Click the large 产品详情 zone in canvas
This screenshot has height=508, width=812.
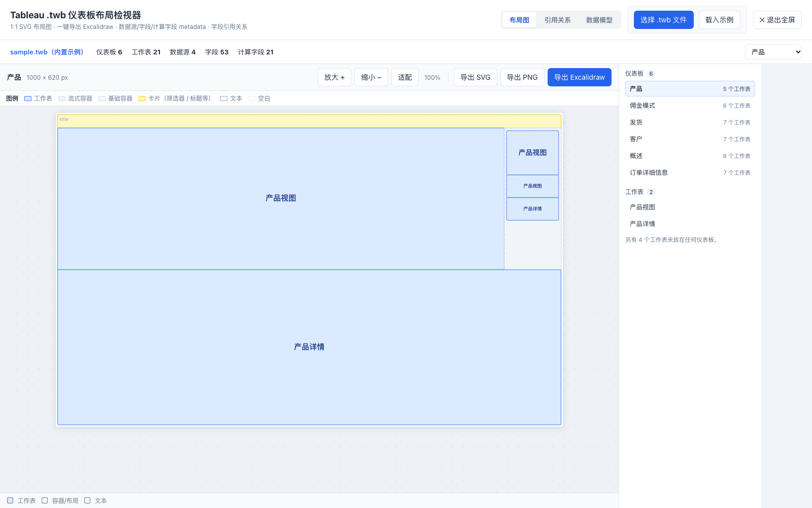(x=309, y=347)
